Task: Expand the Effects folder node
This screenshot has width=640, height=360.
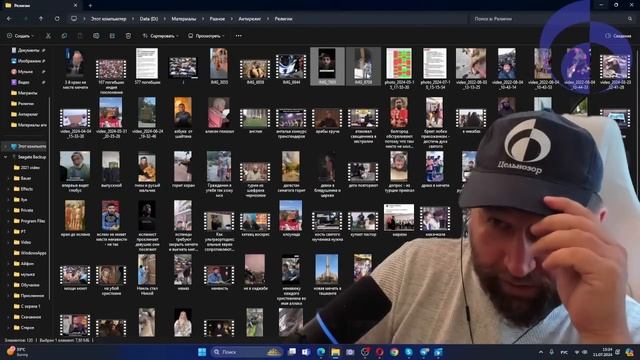Action: pyautogui.click(x=9, y=189)
